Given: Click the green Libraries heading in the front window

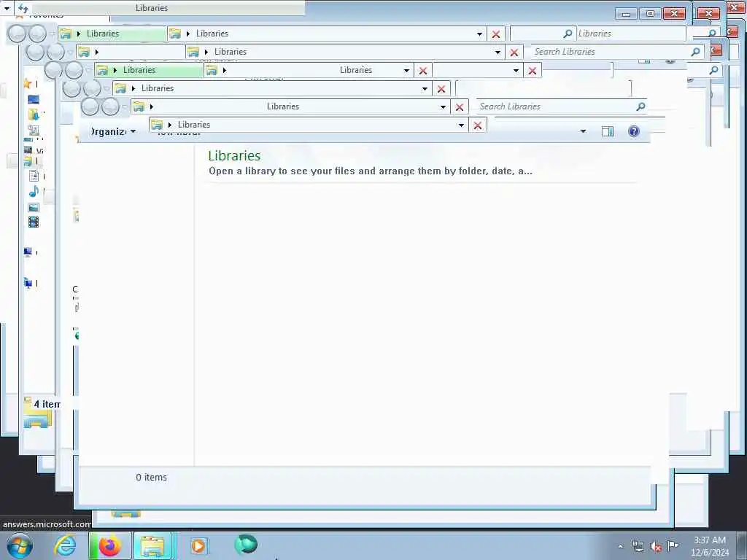Looking at the screenshot, I should [x=234, y=156].
